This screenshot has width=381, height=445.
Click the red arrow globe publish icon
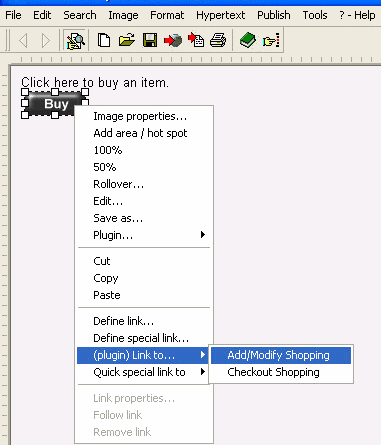173,40
